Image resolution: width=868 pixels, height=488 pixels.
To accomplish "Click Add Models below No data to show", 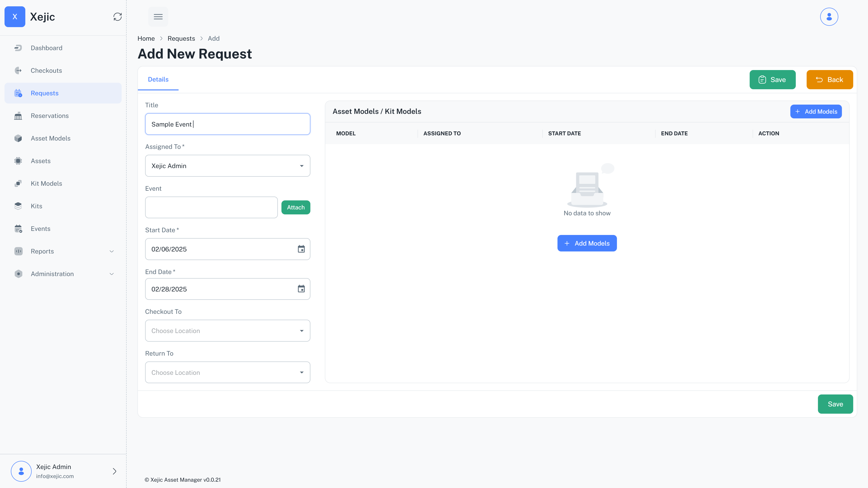I will [587, 243].
